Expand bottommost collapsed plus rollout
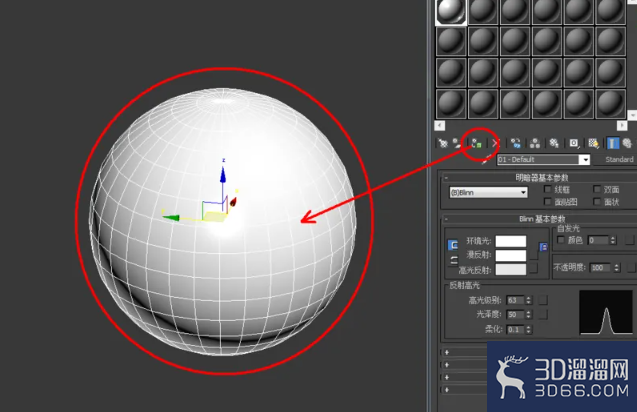637x412 pixels. pyautogui.click(x=447, y=390)
